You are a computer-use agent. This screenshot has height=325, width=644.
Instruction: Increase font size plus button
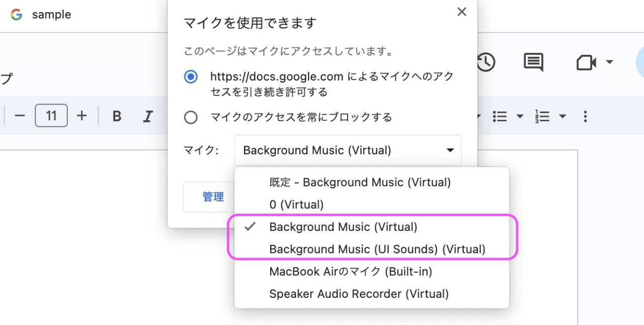[82, 116]
